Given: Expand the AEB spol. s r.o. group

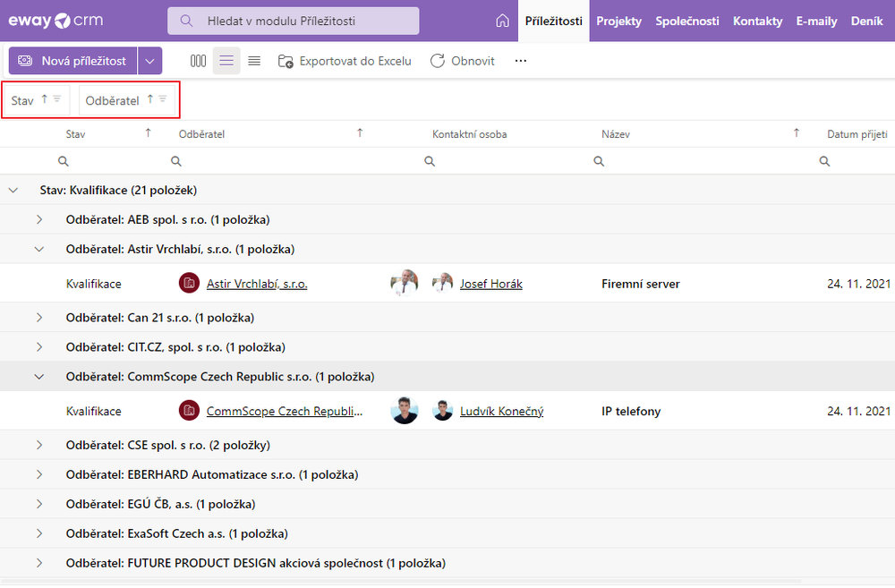Looking at the screenshot, I should tap(38, 220).
